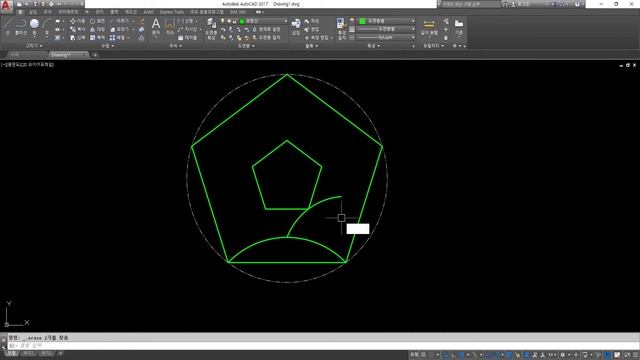Click Match Layer (도면층 일치) button
The width and height of the screenshot is (640, 360).
pos(267,38)
